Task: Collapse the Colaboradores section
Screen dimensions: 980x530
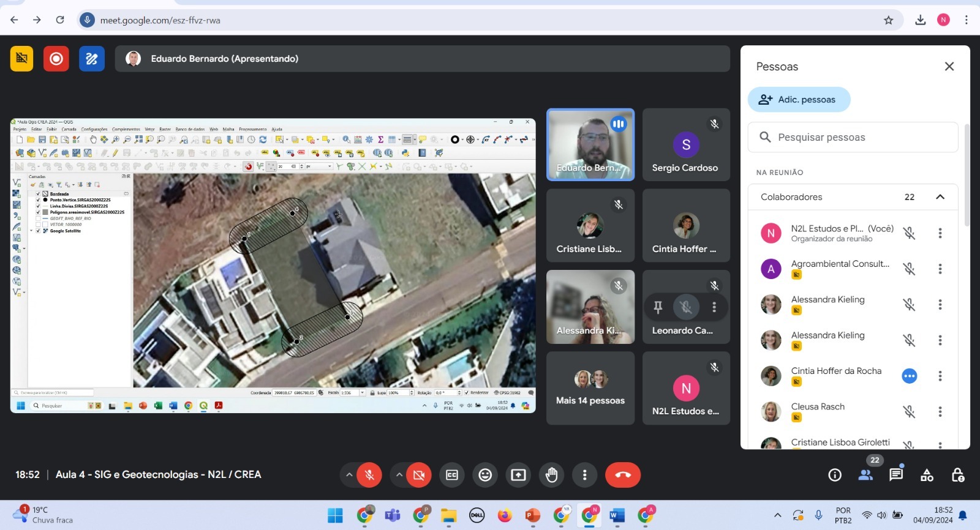Action: [x=940, y=197]
